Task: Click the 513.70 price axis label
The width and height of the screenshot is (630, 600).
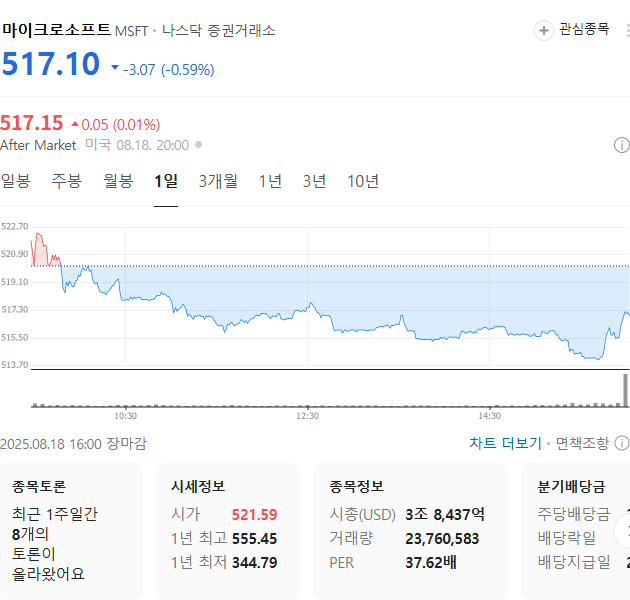Action: [x=14, y=365]
